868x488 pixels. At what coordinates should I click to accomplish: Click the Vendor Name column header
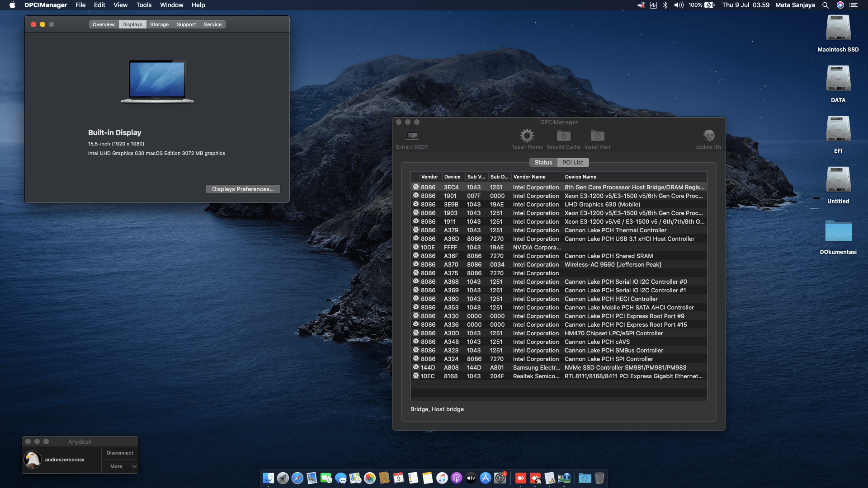537,177
